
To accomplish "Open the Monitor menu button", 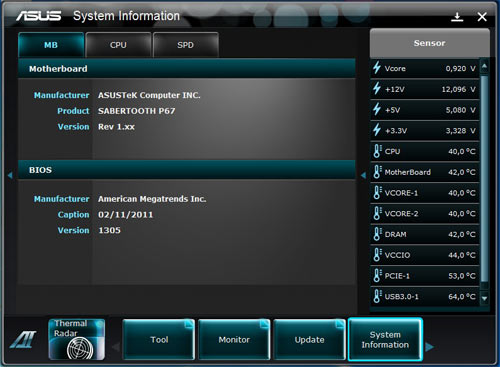I will pyautogui.click(x=234, y=340).
